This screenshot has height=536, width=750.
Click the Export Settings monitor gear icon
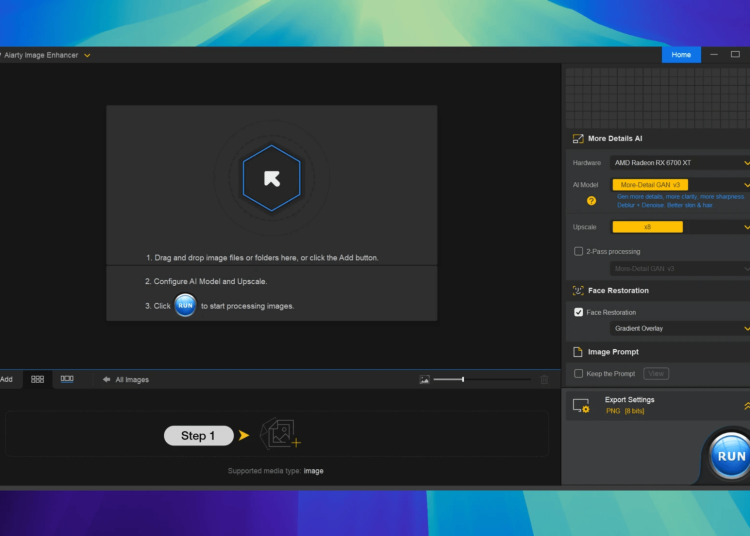(580, 405)
